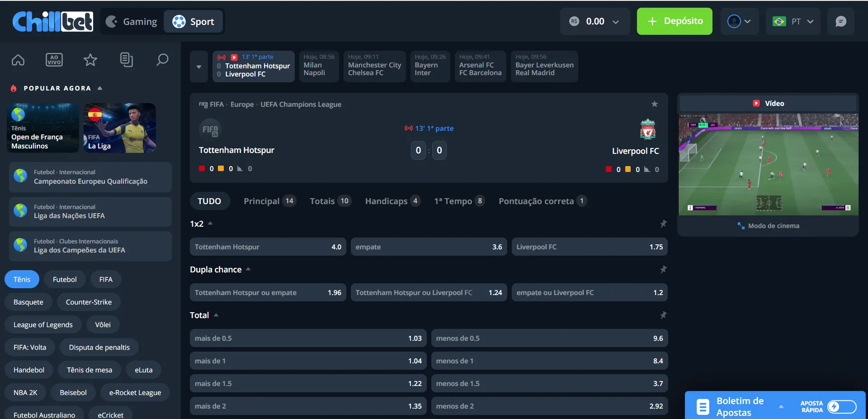Select the e-Rocket League chip
The height and width of the screenshot is (419, 868).
click(x=135, y=392)
